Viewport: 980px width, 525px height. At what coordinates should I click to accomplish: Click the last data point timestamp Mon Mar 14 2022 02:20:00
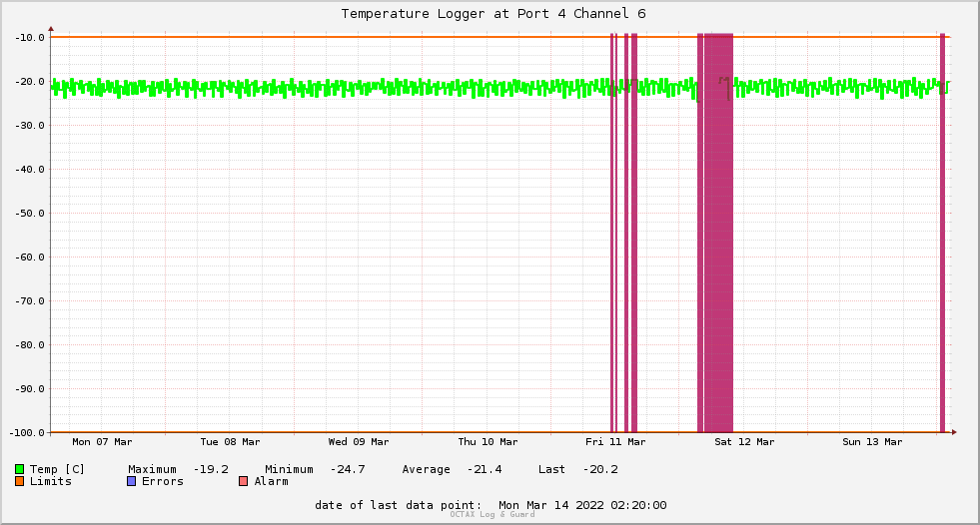(x=582, y=505)
